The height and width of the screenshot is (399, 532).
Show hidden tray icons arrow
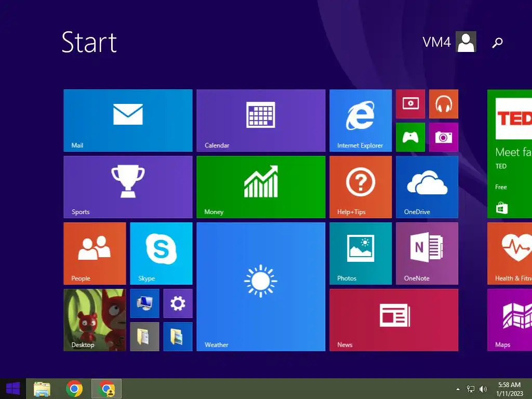pyautogui.click(x=458, y=389)
